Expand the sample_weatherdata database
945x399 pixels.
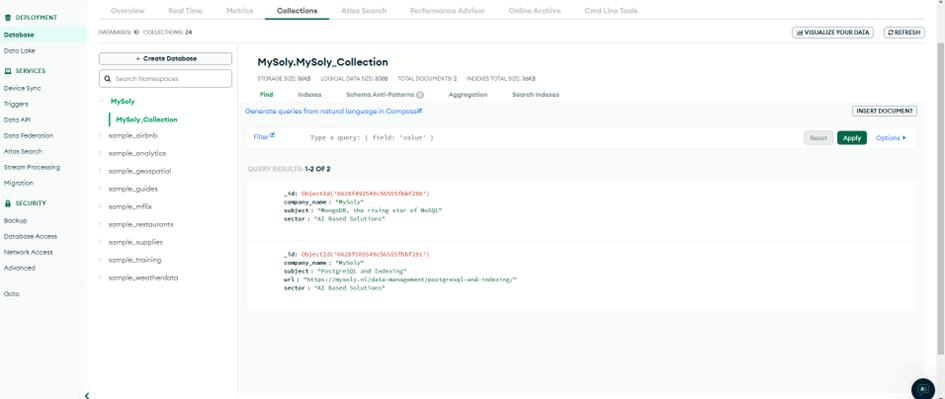point(101,278)
